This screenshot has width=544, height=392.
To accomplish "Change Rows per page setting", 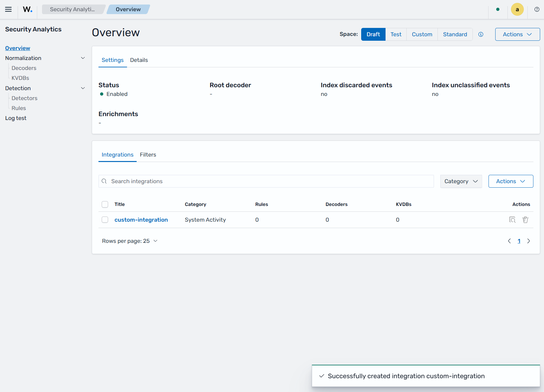I will pos(130,241).
